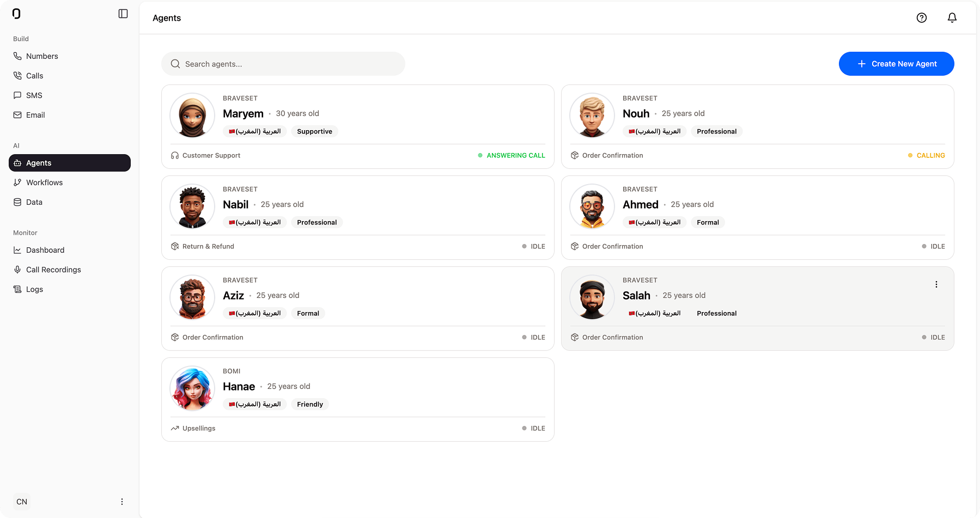The width and height of the screenshot is (980, 518).
Task: Open the Logs section
Action: [34, 289]
